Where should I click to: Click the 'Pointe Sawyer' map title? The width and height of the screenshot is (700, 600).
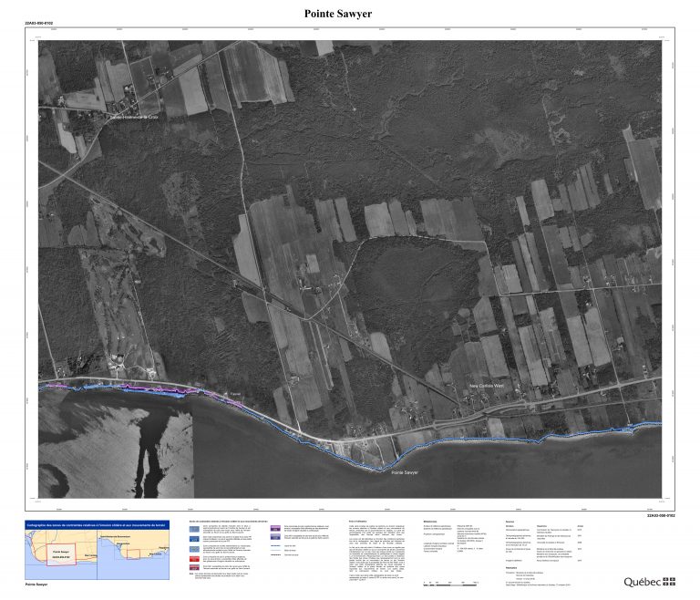337,14
